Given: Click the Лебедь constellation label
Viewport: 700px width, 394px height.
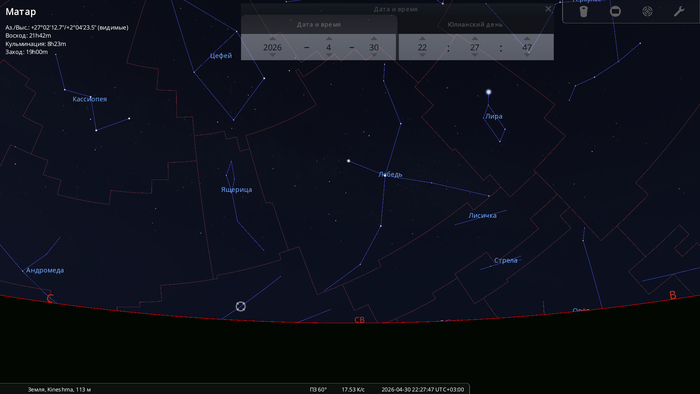Looking at the screenshot, I should 391,174.
